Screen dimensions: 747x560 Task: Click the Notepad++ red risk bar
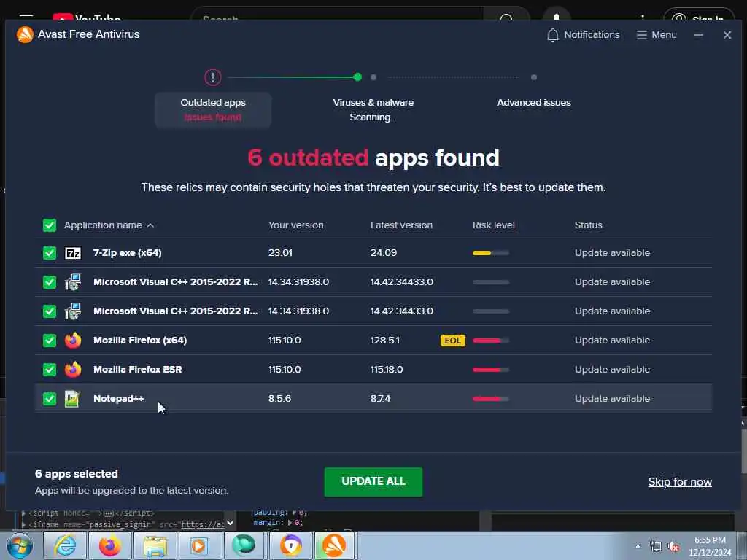(491, 399)
